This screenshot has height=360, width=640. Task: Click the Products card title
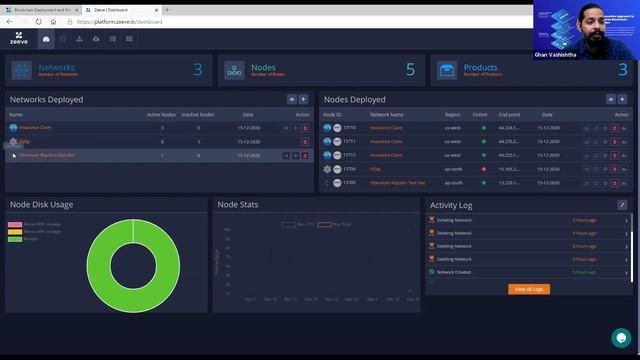click(480, 67)
